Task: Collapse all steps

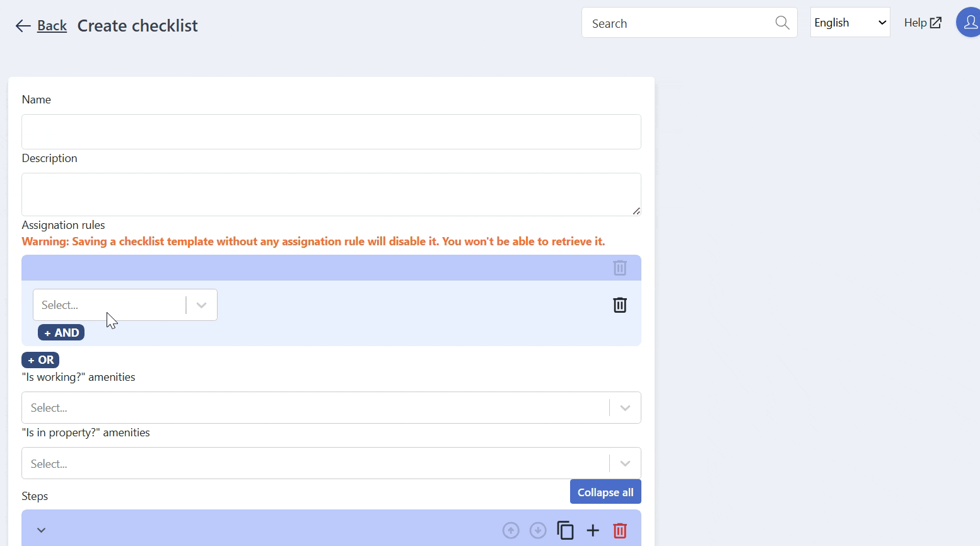Action: tap(605, 492)
